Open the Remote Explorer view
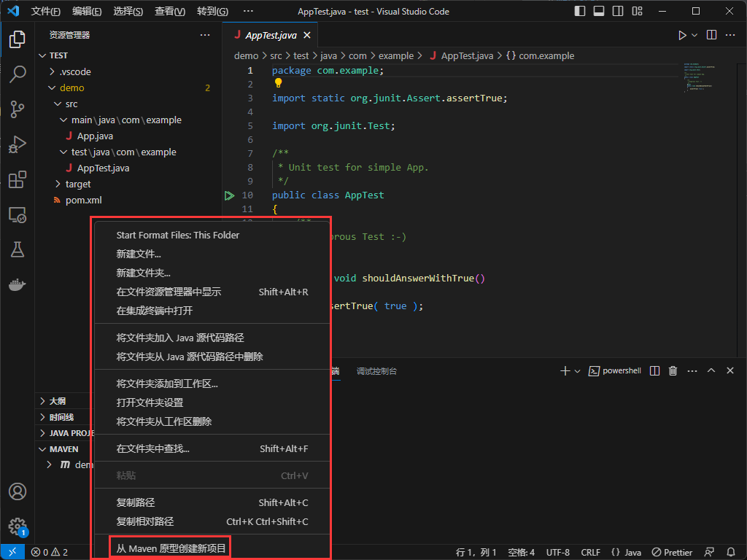 point(18,214)
